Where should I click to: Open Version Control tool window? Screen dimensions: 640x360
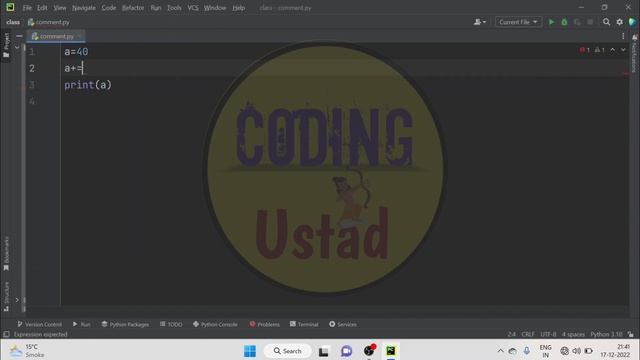[x=40, y=324]
